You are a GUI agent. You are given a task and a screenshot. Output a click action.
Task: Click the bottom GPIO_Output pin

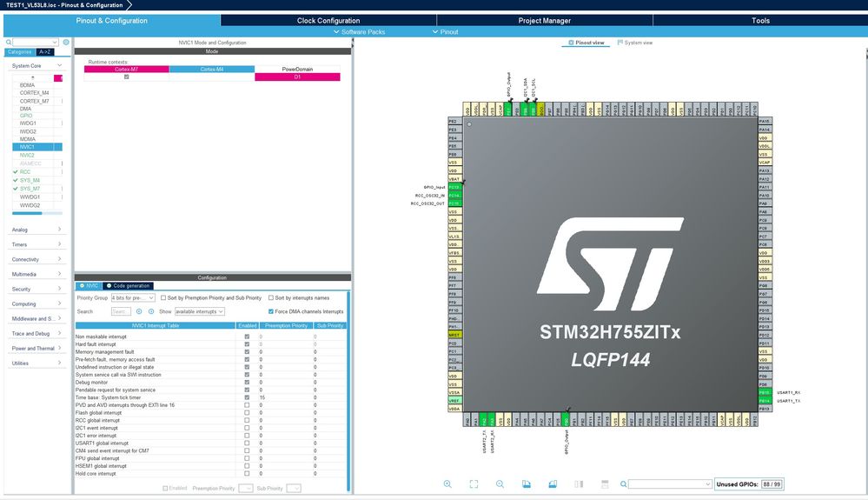(566, 419)
